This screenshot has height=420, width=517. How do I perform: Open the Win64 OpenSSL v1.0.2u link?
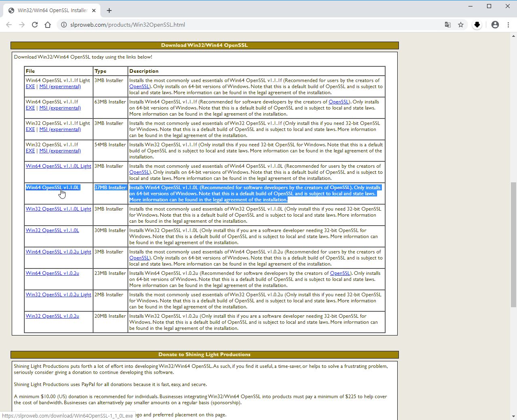pyautogui.click(x=53, y=273)
